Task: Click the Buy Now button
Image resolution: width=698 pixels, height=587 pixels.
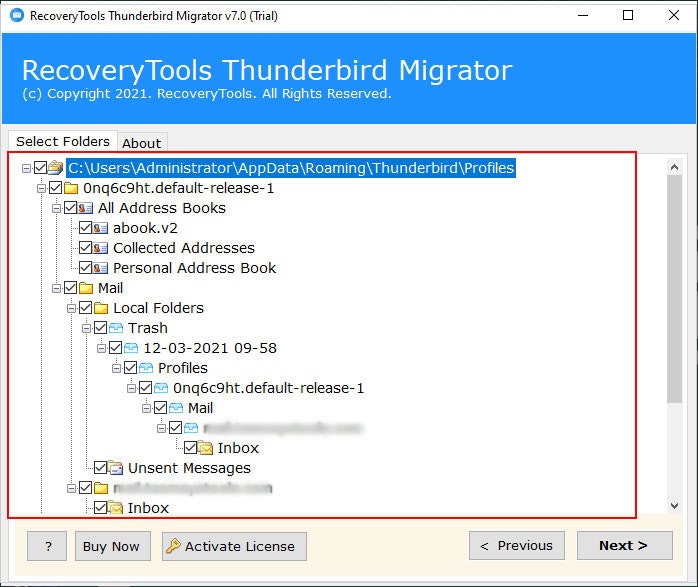Action: [x=112, y=546]
